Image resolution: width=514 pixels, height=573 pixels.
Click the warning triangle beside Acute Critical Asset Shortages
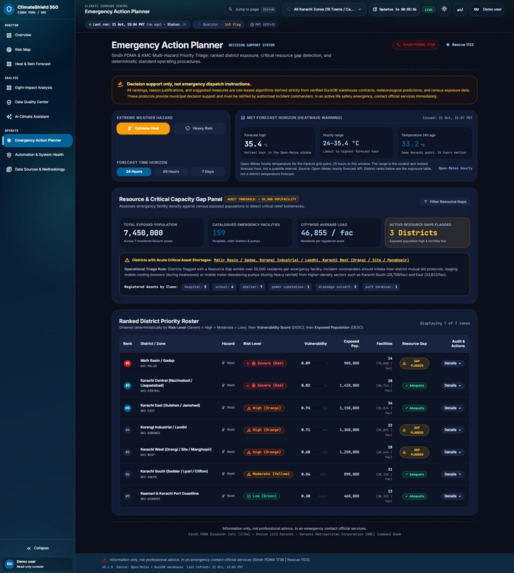pos(127,260)
